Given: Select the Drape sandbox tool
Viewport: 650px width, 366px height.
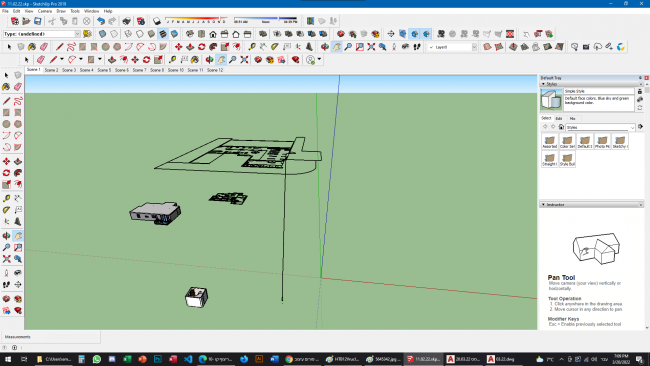Looking at the screenshot, I should click(x=536, y=47).
